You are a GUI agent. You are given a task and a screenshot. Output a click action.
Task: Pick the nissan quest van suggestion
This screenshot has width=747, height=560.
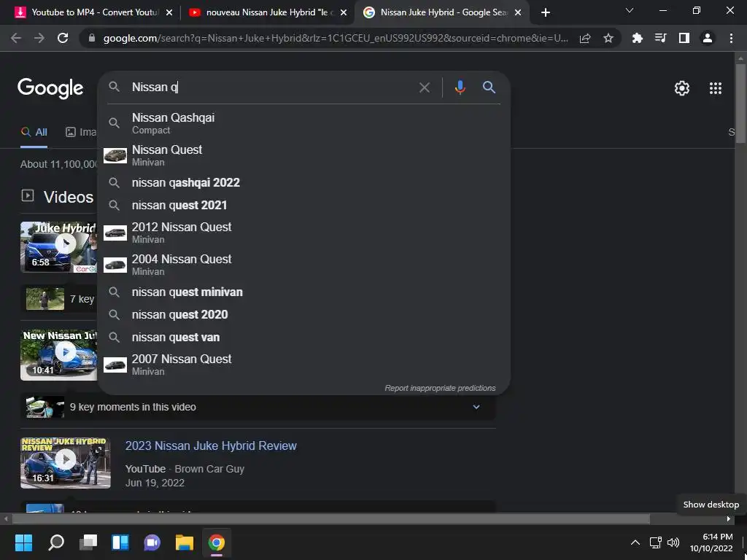pyautogui.click(x=303, y=337)
